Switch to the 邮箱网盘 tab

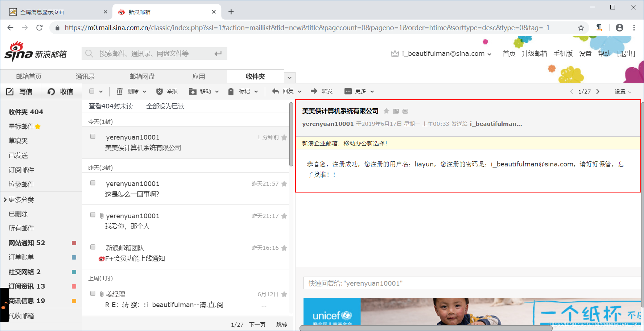click(x=142, y=76)
